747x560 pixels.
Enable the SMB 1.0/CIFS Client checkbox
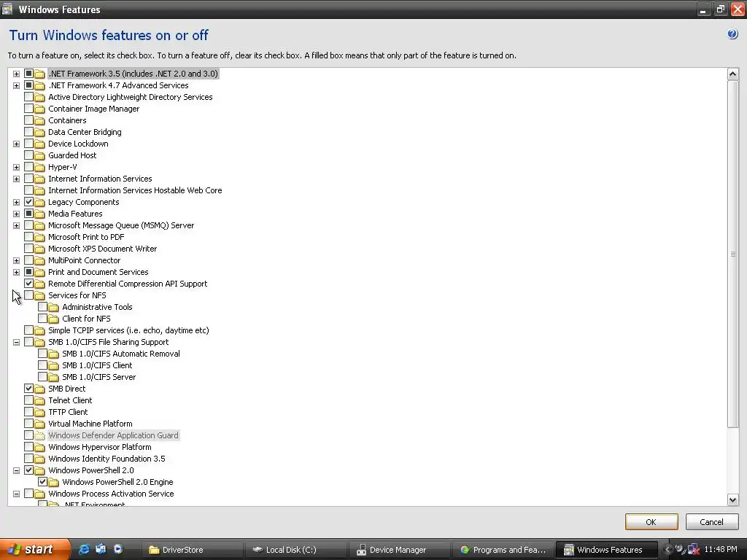42,365
